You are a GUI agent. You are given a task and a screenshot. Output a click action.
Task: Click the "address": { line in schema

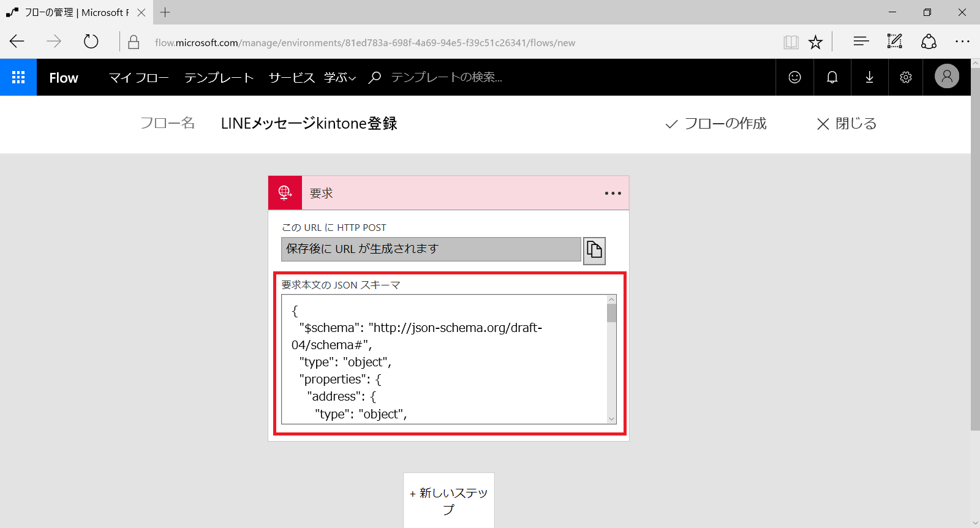pos(341,397)
